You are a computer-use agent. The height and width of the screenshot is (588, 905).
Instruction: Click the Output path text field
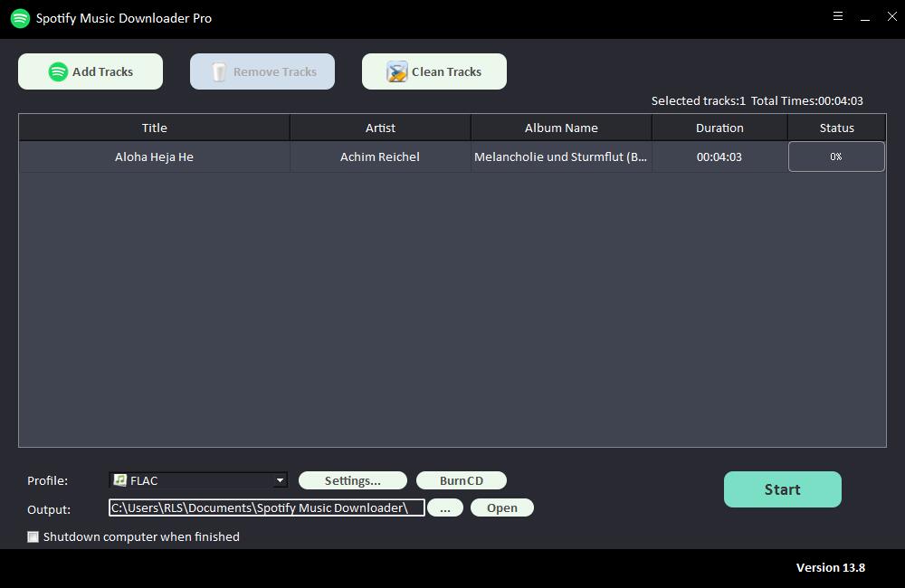click(266, 507)
